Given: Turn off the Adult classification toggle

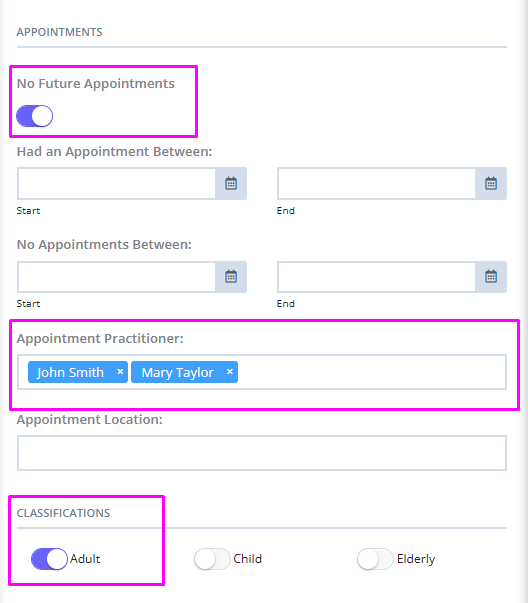Looking at the screenshot, I should [49, 559].
